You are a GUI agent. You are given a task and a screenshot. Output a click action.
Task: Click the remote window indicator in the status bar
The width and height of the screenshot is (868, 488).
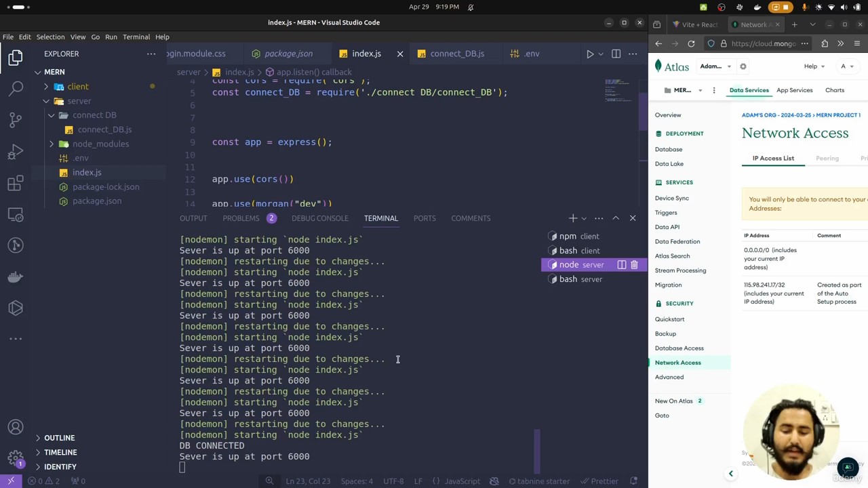coord(11,481)
